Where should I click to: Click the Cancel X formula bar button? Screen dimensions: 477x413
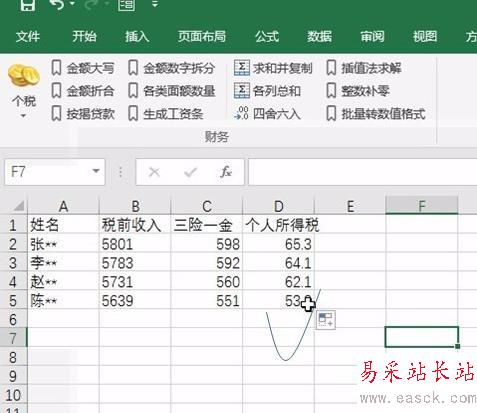[x=154, y=172]
